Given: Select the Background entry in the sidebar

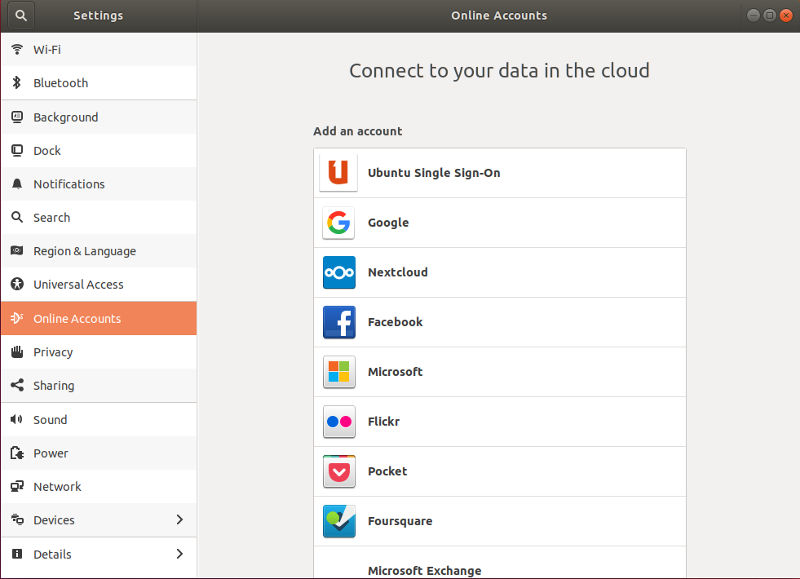Looking at the screenshot, I should click(x=68, y=116).
